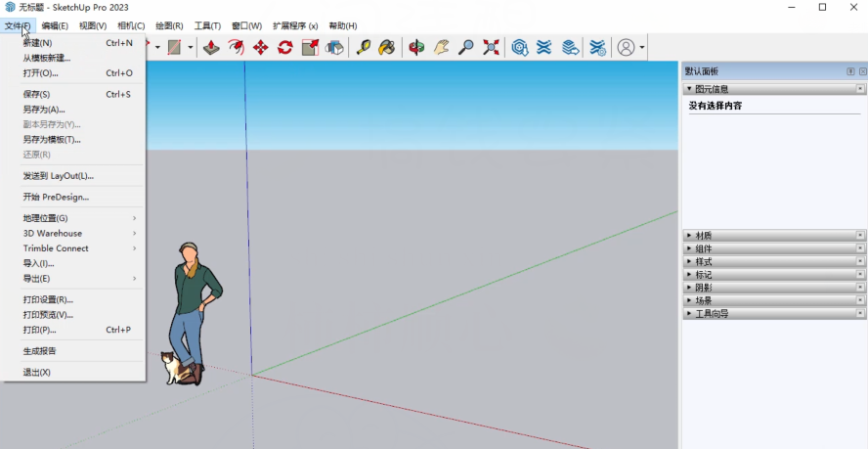This screenshot has height=449, width=868.
Task: Select the Rotate tool
Action: 285,47
